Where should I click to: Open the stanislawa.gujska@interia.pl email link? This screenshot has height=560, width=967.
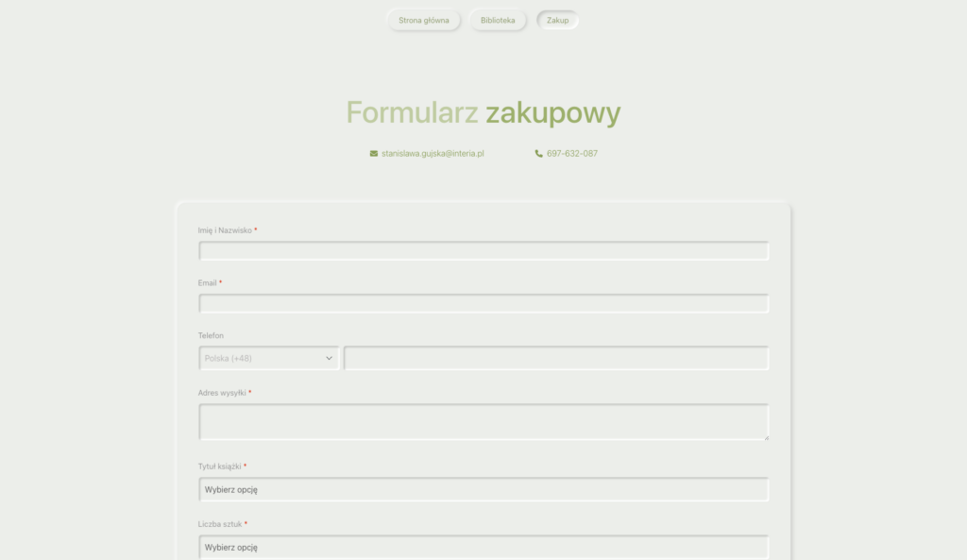click(x=433, y=153)
